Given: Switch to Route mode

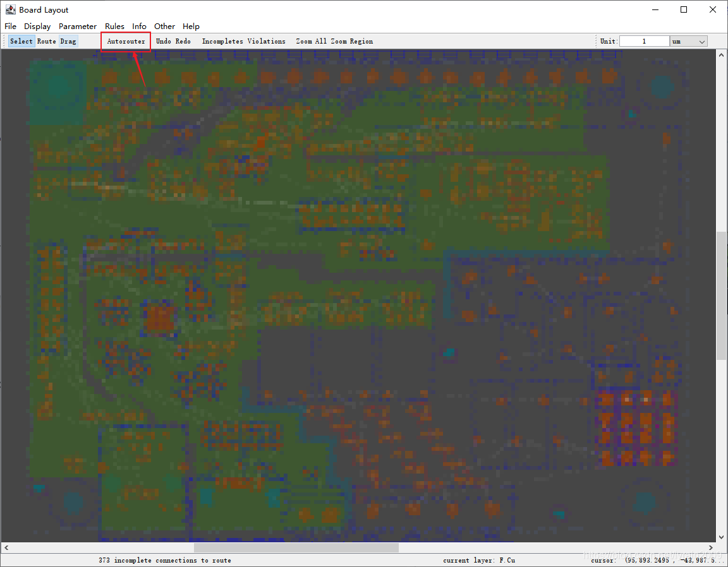Looking at the screenshot, I should pos(46,41).
